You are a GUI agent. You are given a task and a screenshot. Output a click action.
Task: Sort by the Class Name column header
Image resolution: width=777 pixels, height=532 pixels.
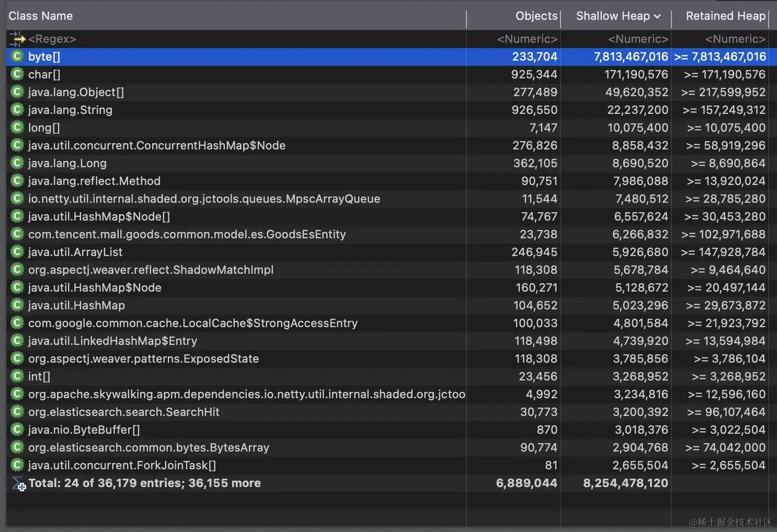coord(40,16)
